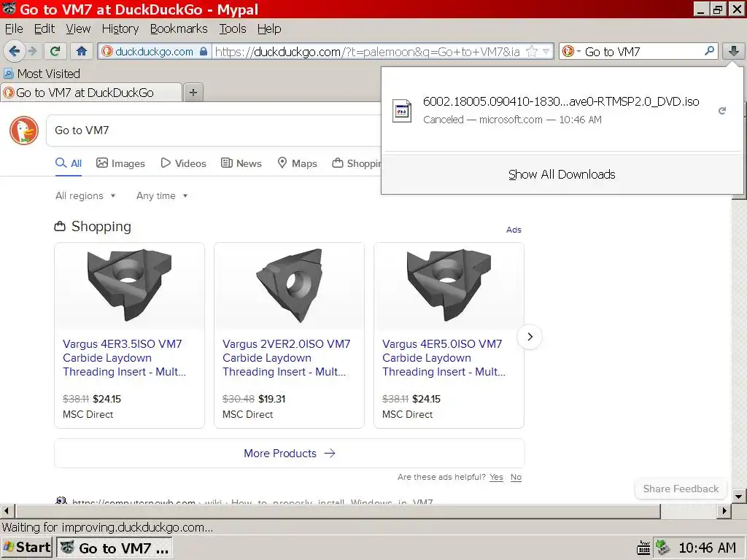Click the keyboard tray icon

[643, 548]
